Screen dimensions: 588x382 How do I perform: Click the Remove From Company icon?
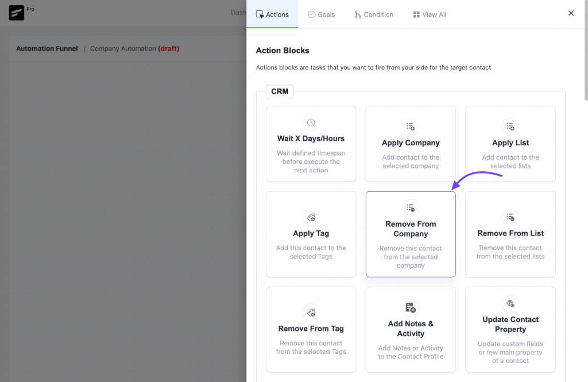[x=411, y=207]
